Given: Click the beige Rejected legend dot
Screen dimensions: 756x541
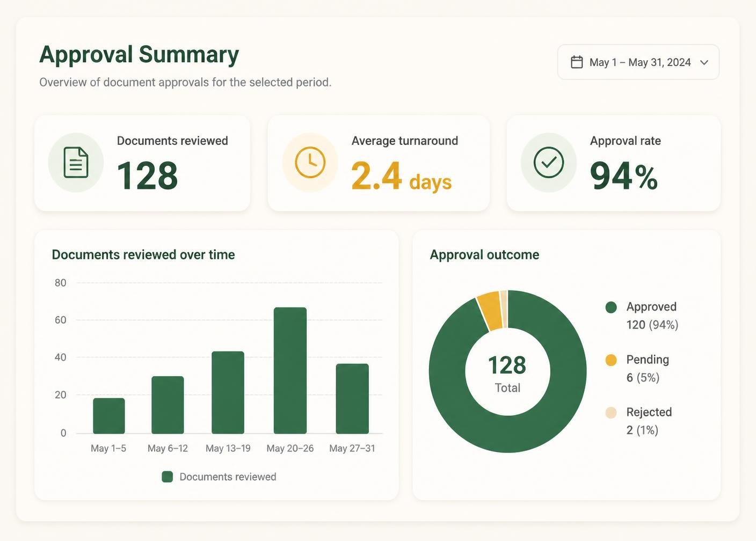Looking at the screenshot, I should click(x=611, y=412).
